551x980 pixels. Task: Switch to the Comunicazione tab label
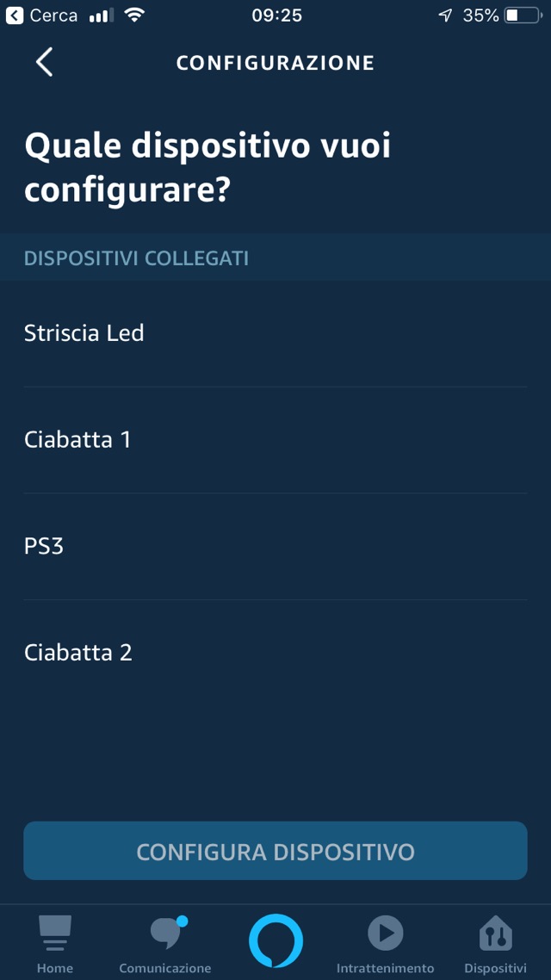coord(164,968)
